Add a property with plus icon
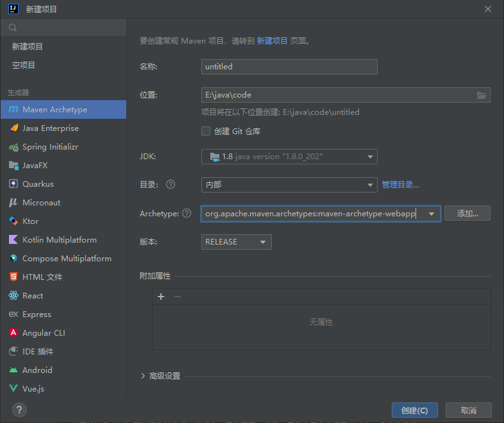 [x=161, y=297]
